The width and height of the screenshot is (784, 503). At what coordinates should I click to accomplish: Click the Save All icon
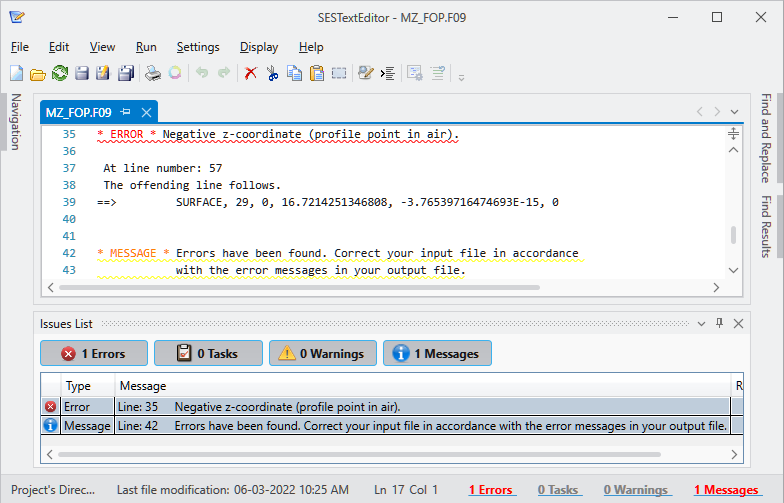coord(126,73)
